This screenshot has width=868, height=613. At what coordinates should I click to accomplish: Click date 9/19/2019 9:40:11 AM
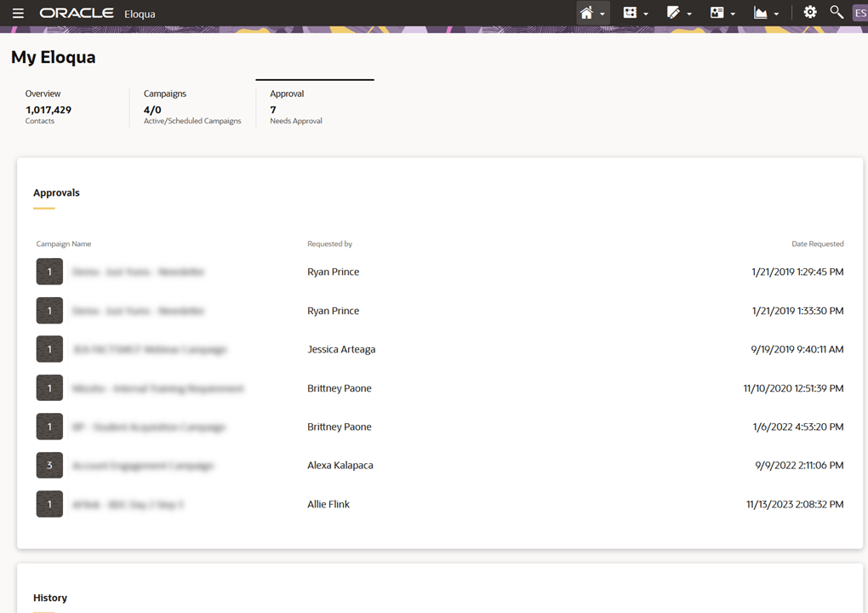[x=797, y=349]
